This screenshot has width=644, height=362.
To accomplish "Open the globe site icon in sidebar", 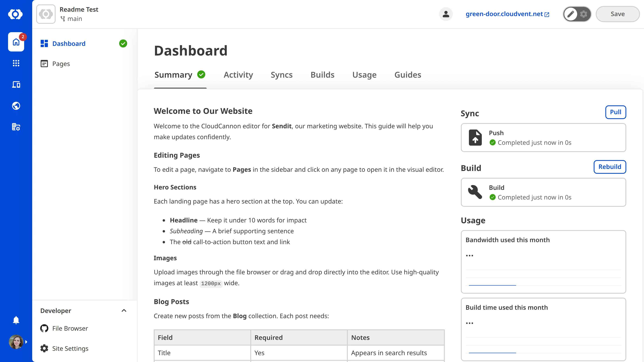I will click(16, 105).
